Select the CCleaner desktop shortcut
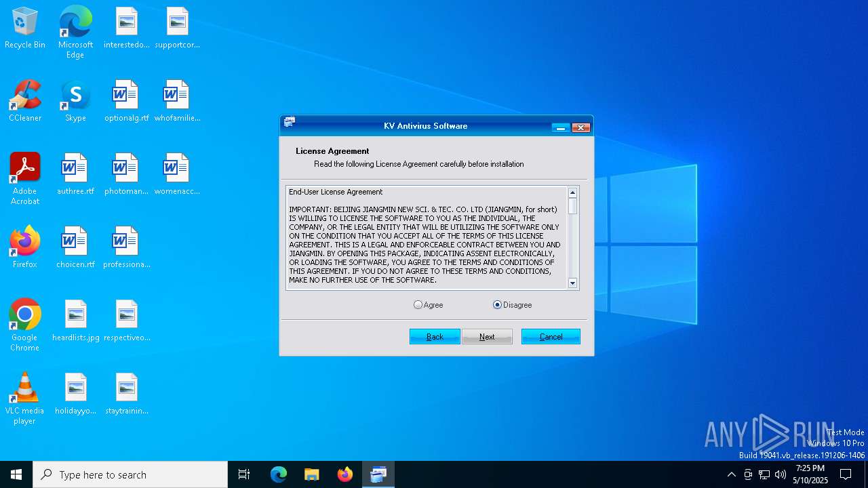Image resolution: width=868 pixels, height=488 pixels. click(x=25, y=102)
